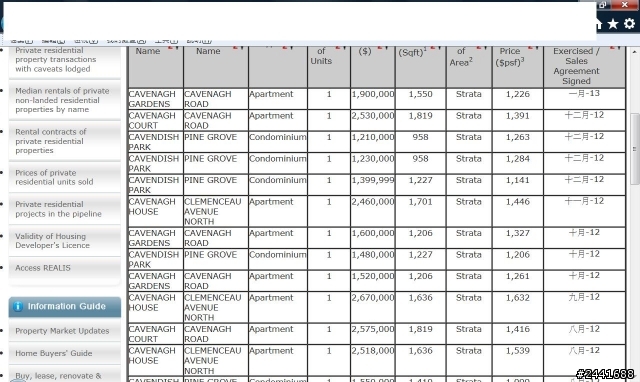Open the Home Buyers' Guide link
The image size is (640, 382).
pos(53,353)
